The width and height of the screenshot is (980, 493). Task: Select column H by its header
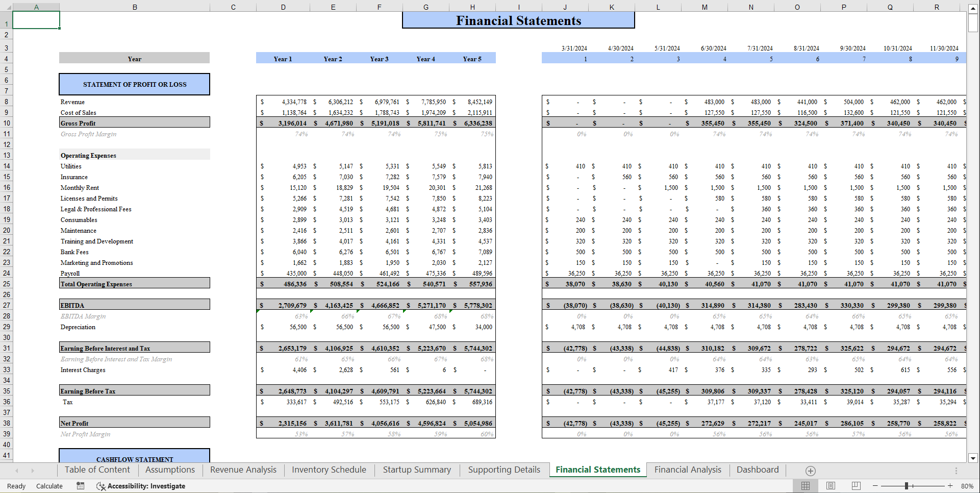point(472,7)
